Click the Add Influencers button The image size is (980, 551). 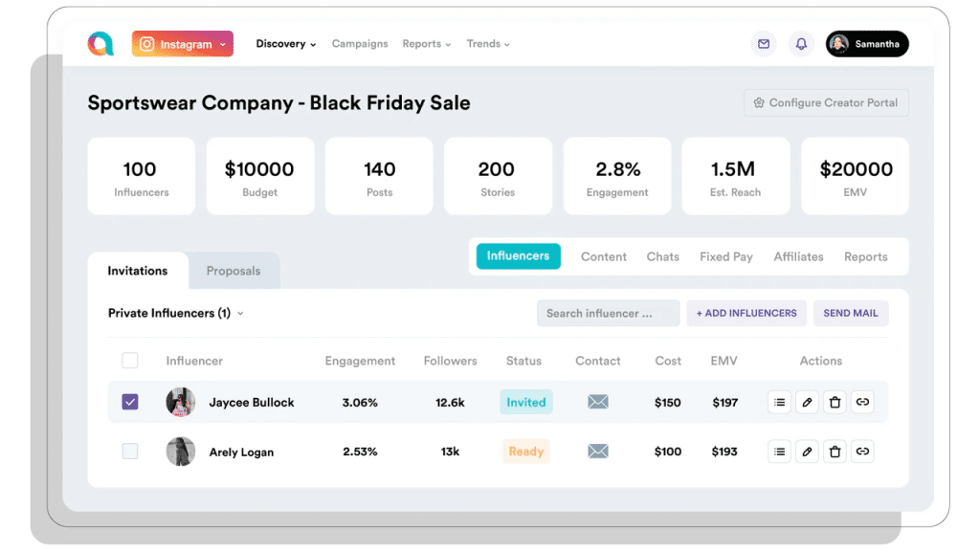point(746,313)
